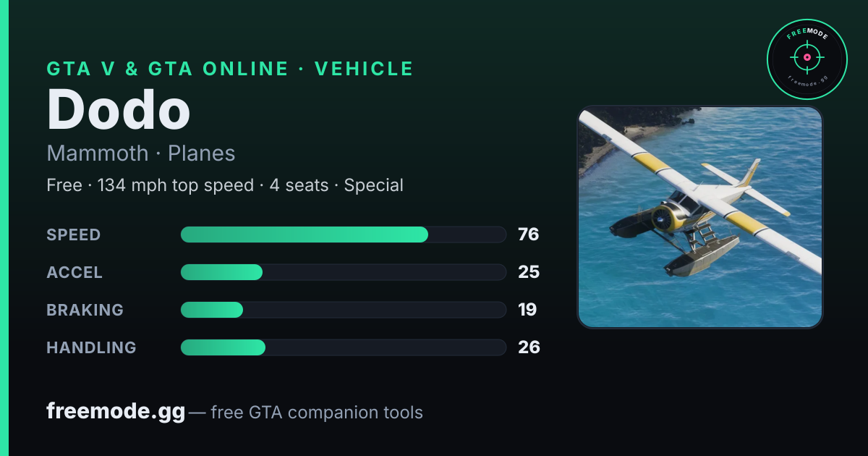Click the braking value 19
868x456 pixels.
[527, 310]
